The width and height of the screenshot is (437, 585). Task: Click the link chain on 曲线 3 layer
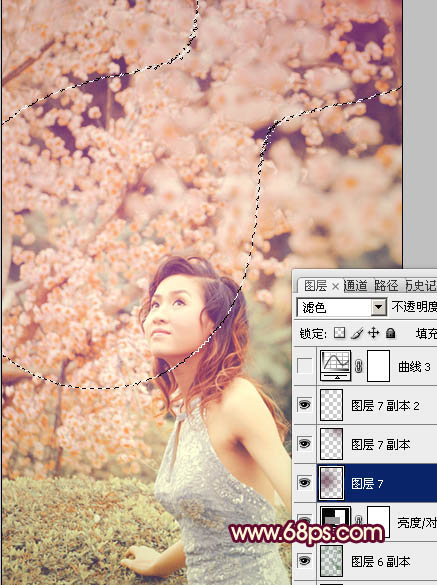(359, 366)
